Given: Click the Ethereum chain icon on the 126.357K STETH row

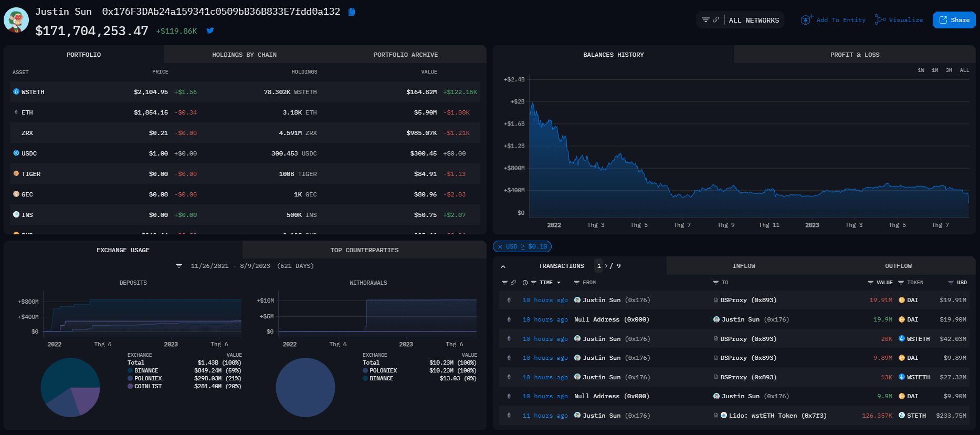Looking at the screenshot, I should coord(509,415).
